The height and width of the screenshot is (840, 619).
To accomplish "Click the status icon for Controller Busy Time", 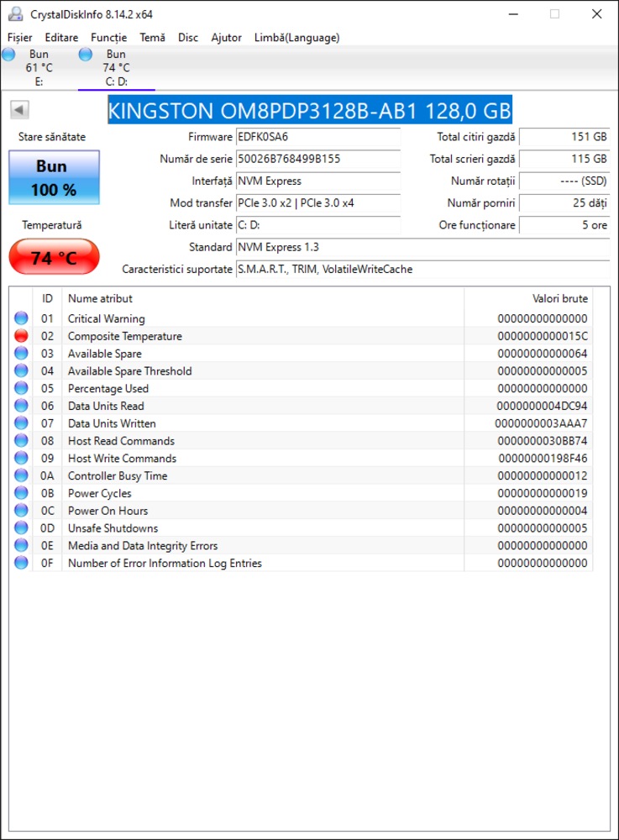I will click(22, 475).
